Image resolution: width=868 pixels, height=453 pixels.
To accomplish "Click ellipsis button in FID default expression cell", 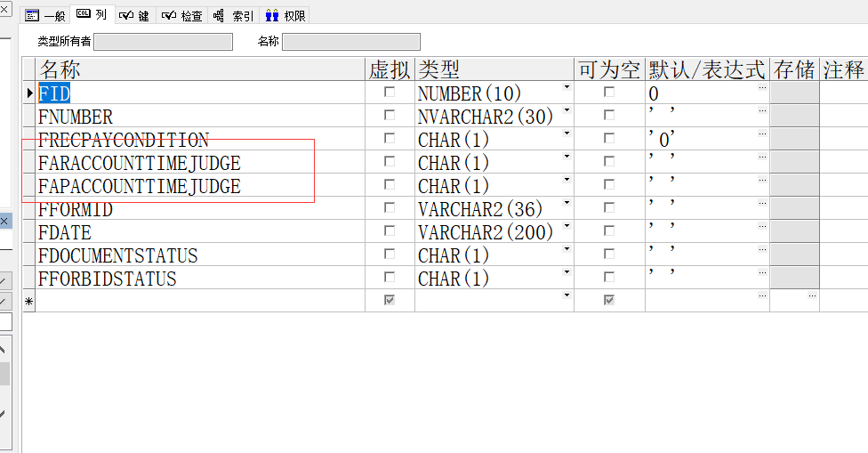I will coord(762,88).
